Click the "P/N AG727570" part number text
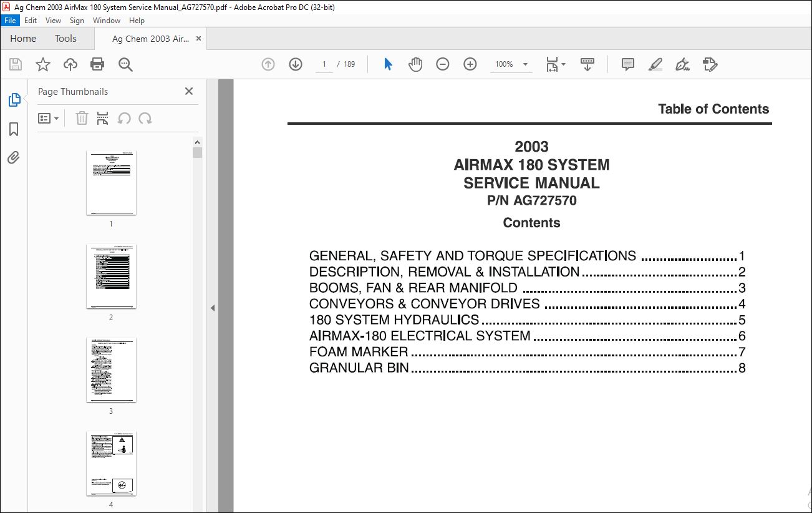 click(x=531, y=201)
